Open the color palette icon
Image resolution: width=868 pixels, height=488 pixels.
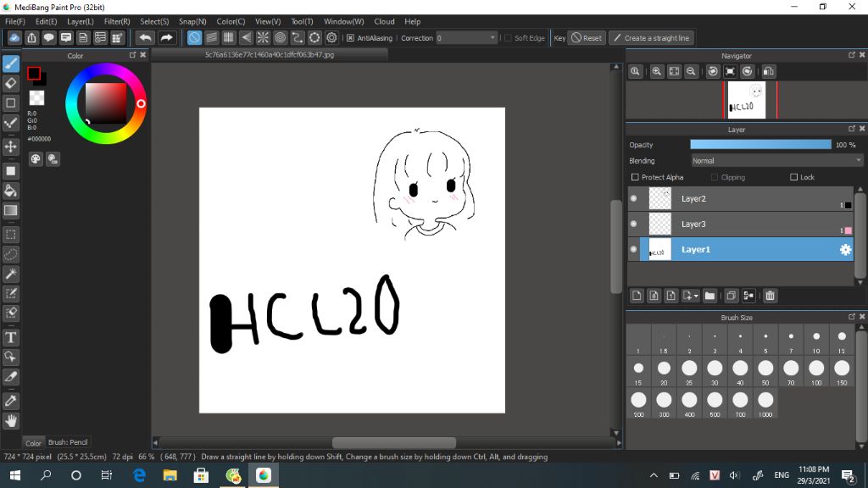tap(36, 159)
